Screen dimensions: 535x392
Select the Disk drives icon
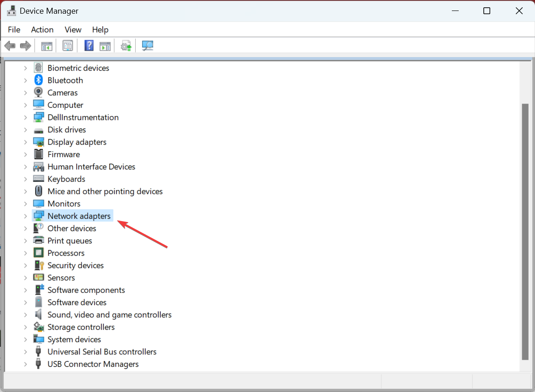(x=38, y=130)
